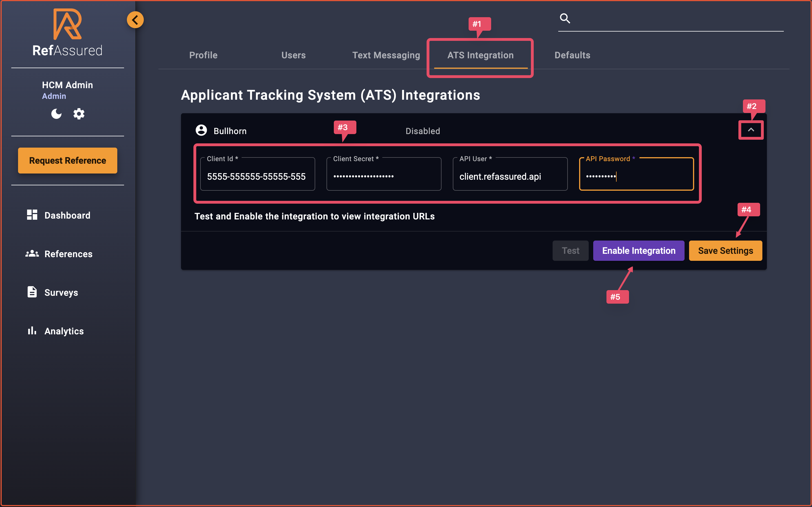
Task: Click Save Settings for the Bullhorn integration
Action: point(725,250)
